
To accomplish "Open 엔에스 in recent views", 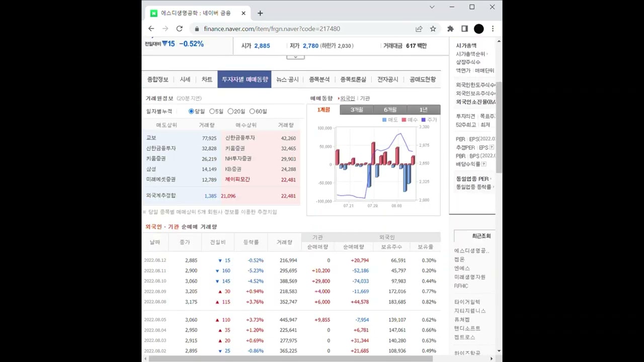I will tap(462, 268).
